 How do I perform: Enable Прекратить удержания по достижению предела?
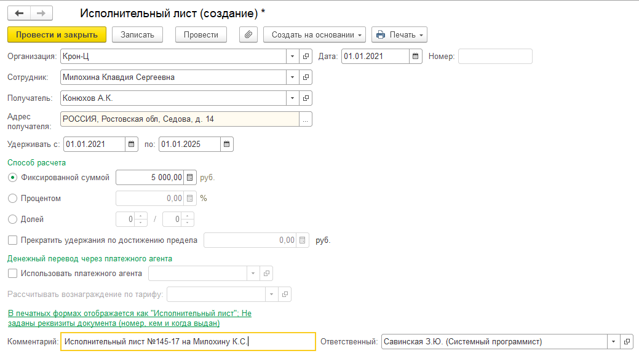(x=13, y=240)
